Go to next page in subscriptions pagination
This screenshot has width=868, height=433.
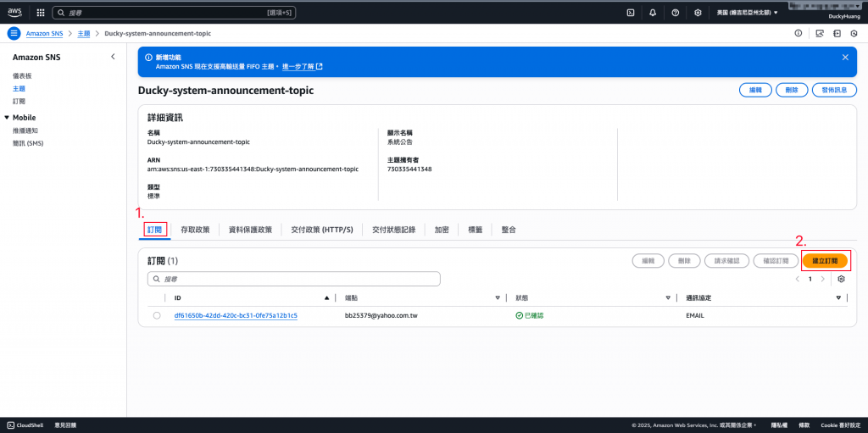tap(822, 279)
